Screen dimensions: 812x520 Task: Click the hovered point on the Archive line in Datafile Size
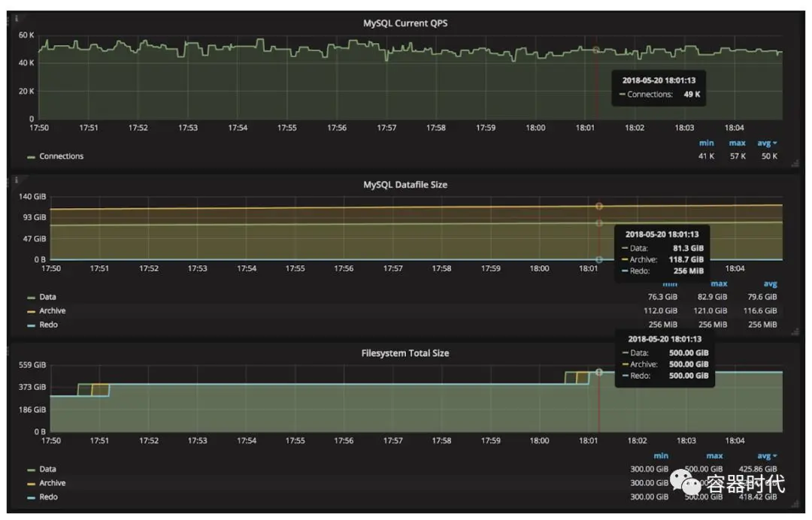coord(598,207)
